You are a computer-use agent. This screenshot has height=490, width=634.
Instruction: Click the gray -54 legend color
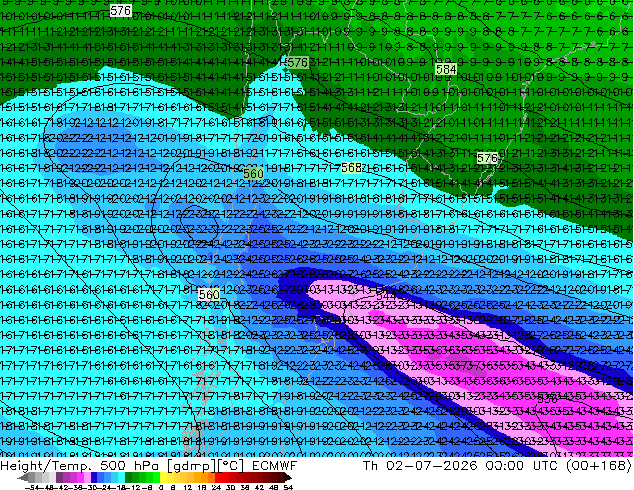pyautogui.click(x=32, y=478)
